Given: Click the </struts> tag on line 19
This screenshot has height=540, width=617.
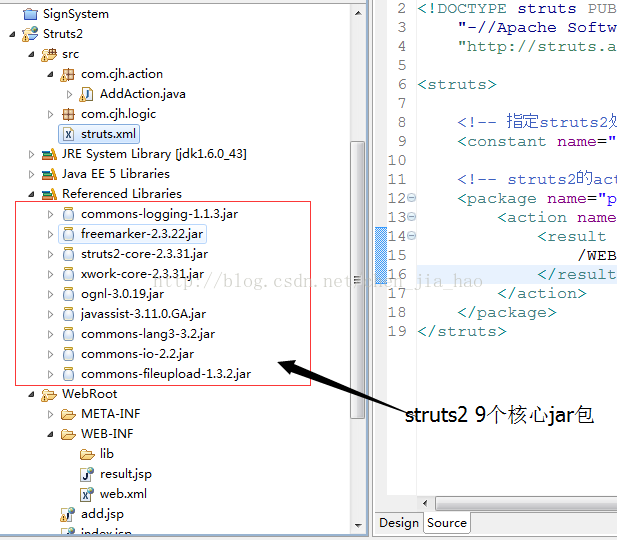Looking at the screenshot, I should 462,332.
